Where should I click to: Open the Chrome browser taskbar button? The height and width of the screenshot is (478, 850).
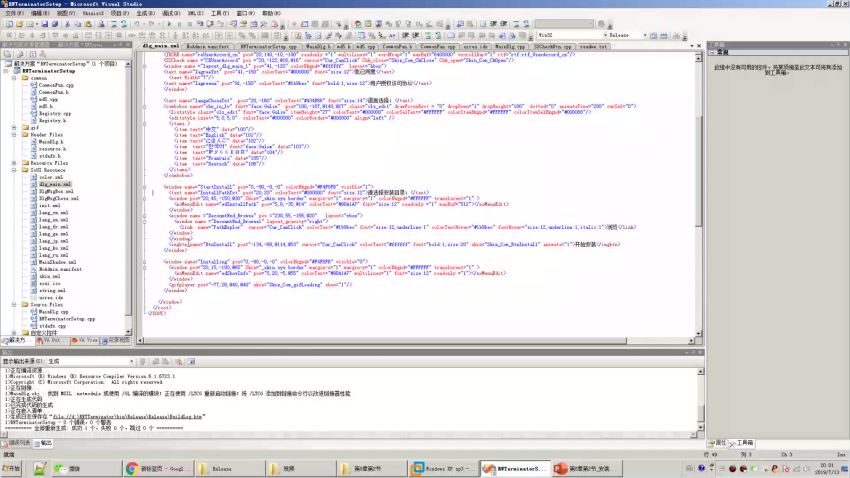coord(157,468)
